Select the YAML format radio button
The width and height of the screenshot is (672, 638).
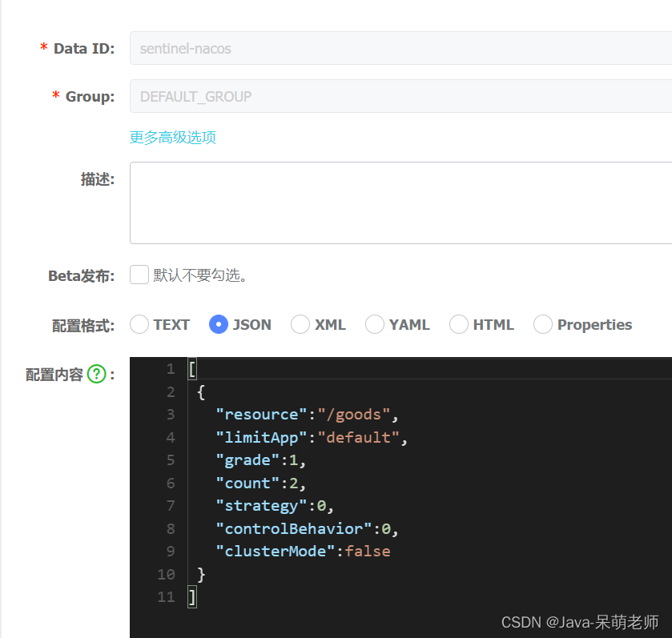(375, 324)
